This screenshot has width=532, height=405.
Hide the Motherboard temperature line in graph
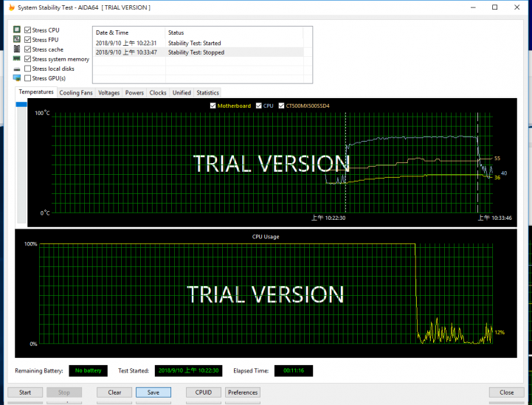213,105
